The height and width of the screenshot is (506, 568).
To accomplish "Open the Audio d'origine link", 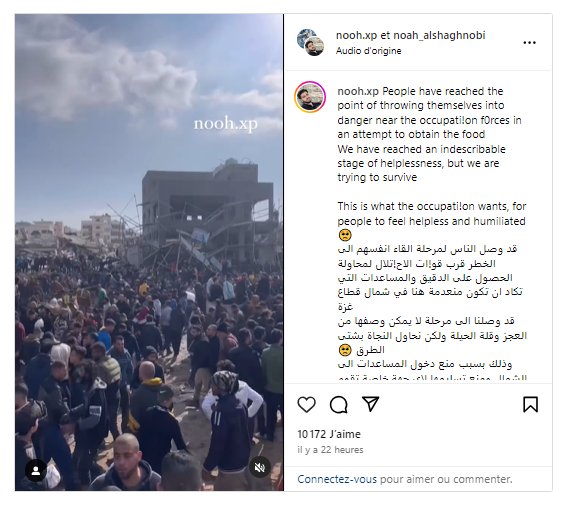I will point(368,51).
